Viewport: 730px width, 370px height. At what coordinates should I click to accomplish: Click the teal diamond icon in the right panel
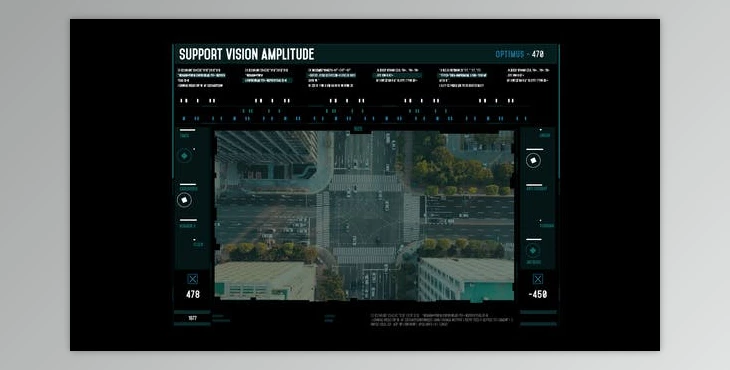coord(533,251)
